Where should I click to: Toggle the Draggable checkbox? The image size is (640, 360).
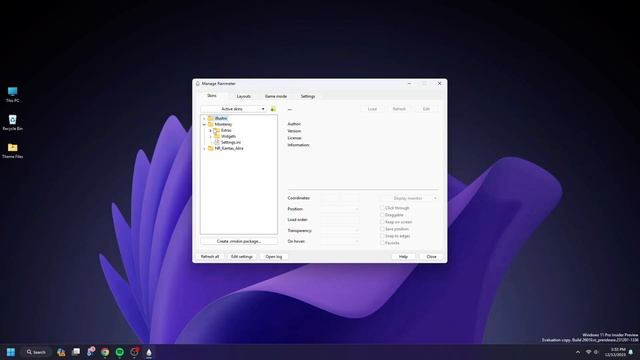coord(382,215)
